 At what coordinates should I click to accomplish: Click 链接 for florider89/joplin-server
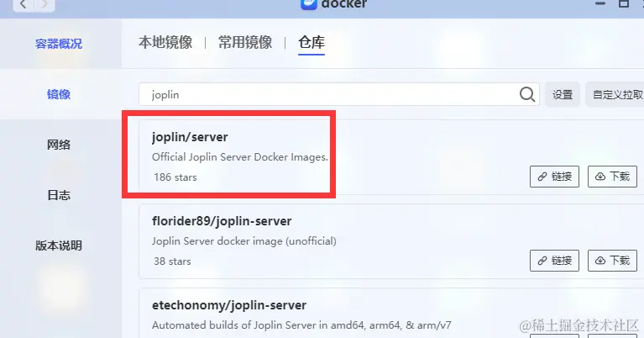tap(554, 261)
